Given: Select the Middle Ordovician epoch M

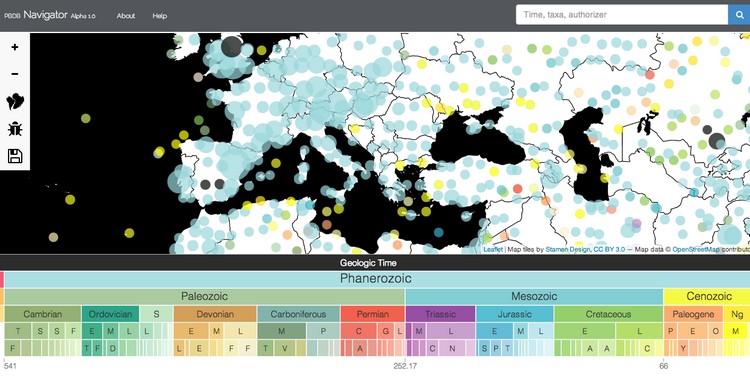Looking at the screenshot, I should coord(110,331).
